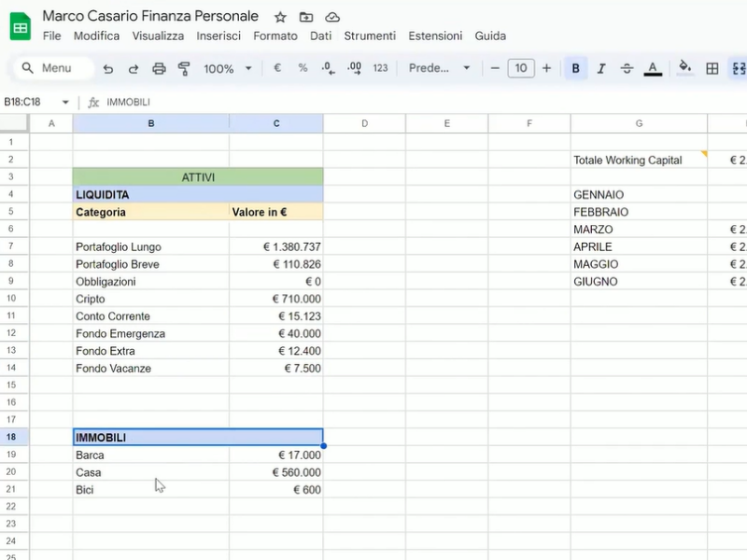747x560 pixels.
Task: Open the 100% zoom dropdown
Action: [228, 68]
